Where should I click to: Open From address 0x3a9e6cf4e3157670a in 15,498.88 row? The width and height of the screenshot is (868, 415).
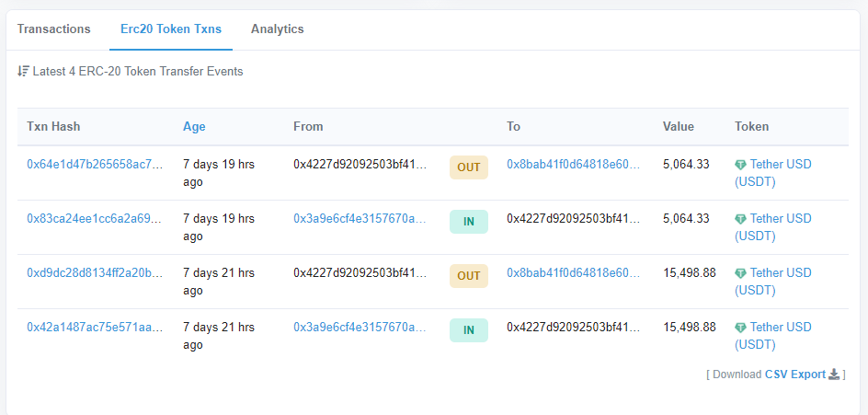coord(360,327)
